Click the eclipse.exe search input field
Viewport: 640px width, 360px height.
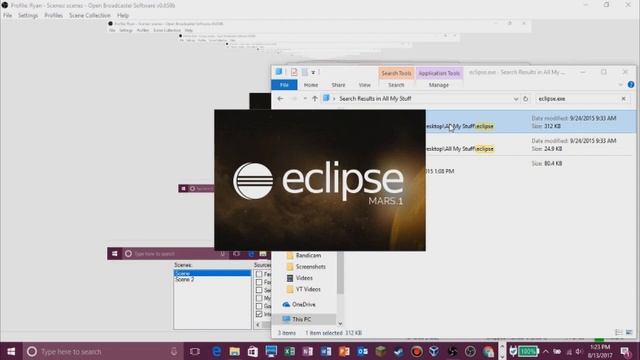point(576,99)
